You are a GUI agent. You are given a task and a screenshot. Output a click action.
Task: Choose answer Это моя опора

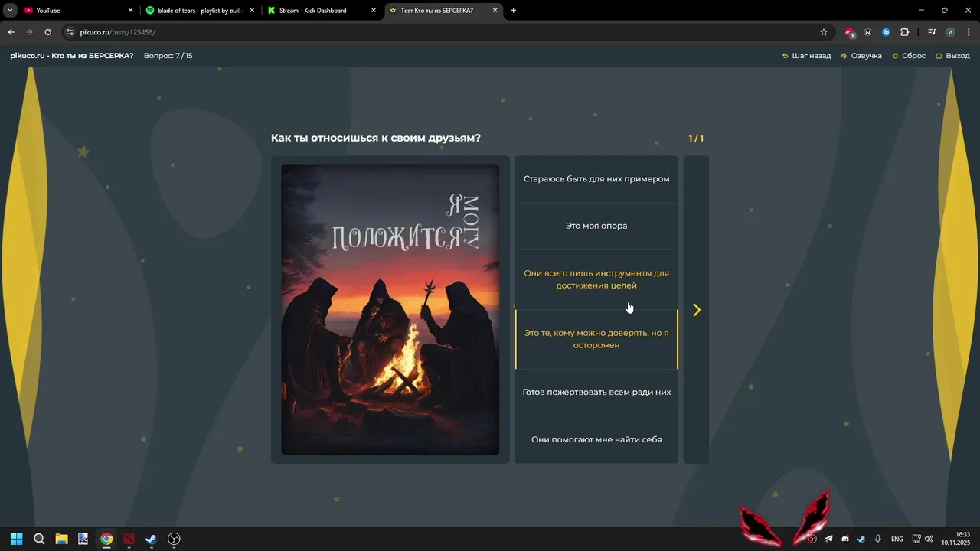pos(596,227)
